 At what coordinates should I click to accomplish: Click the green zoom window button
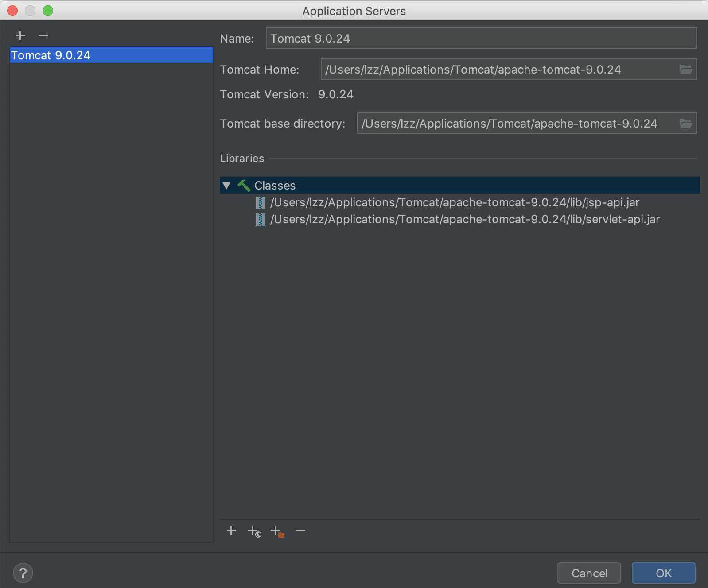pyautogui.click(x=48, y=11)
